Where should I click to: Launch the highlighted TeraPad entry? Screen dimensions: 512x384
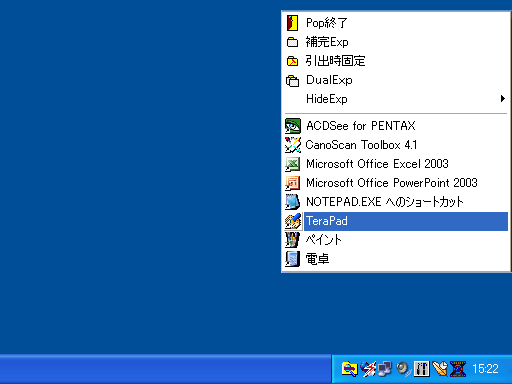tap(396, 221)
